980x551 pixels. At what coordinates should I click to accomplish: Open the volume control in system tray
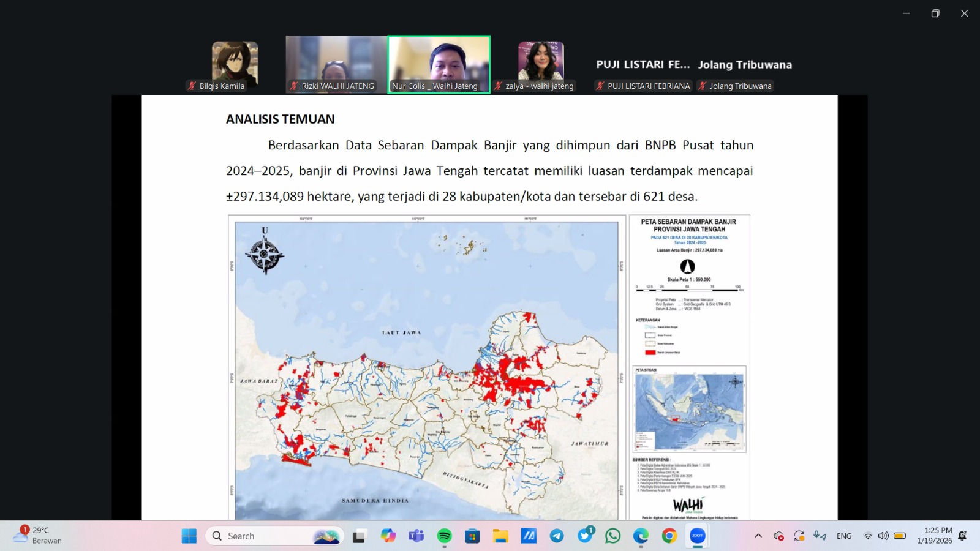coord(883,536)
